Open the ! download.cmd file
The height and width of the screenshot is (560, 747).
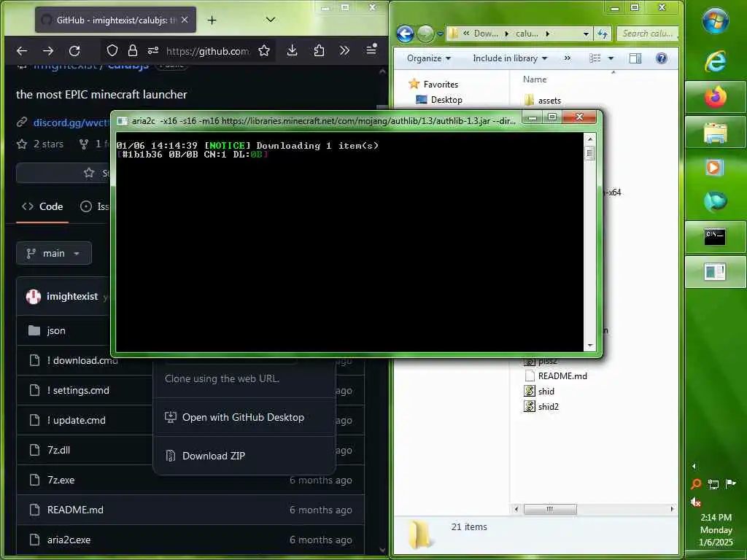(82, 360)
